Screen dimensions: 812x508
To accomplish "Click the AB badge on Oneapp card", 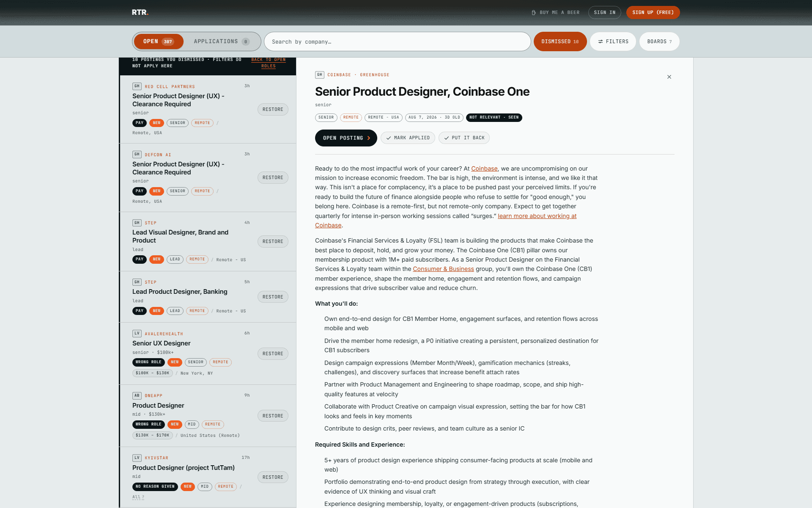I will coord(137,396).
